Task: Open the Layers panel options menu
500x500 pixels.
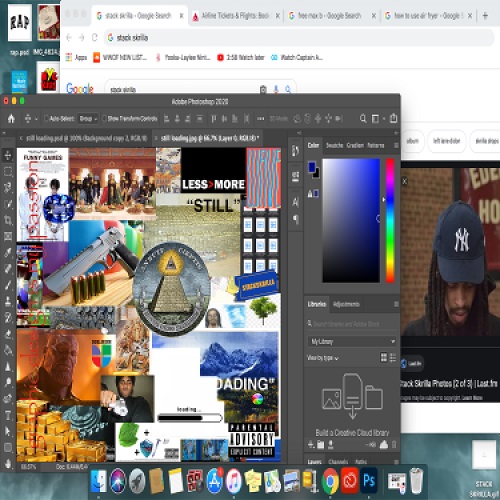Action: point(396,462)
